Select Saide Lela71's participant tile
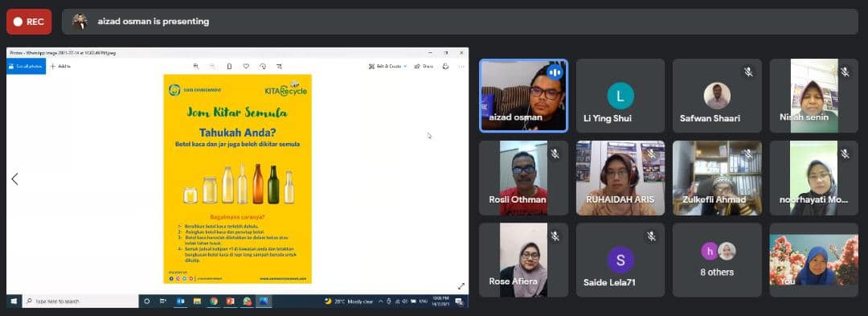The image size is (868, 316). pyautogui.click(x=620, y=260)
